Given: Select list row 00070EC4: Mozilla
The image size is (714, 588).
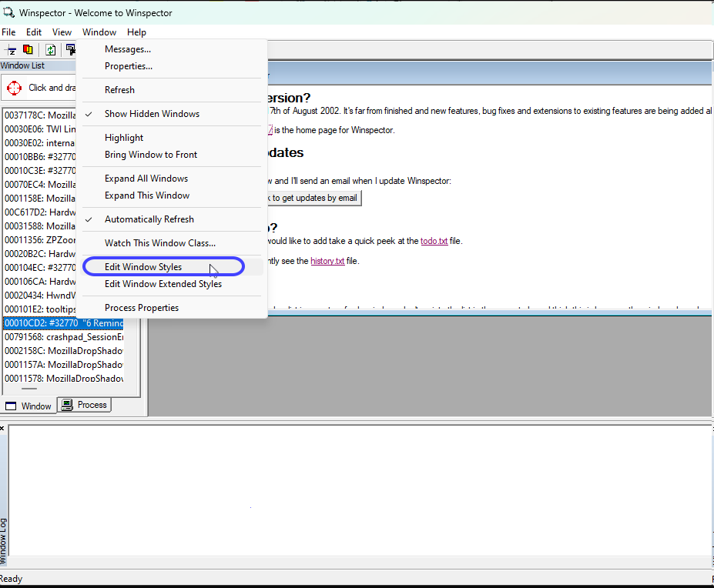Looking at the screenshot, I should pos(40,185).
